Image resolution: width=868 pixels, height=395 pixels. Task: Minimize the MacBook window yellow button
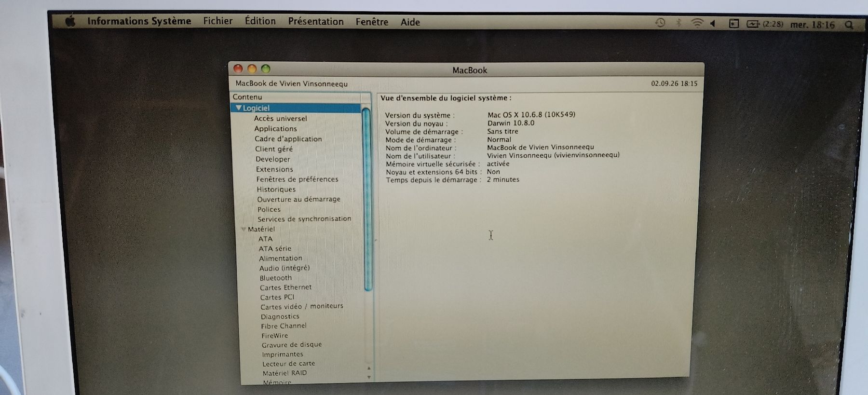(x=252, y=69)
